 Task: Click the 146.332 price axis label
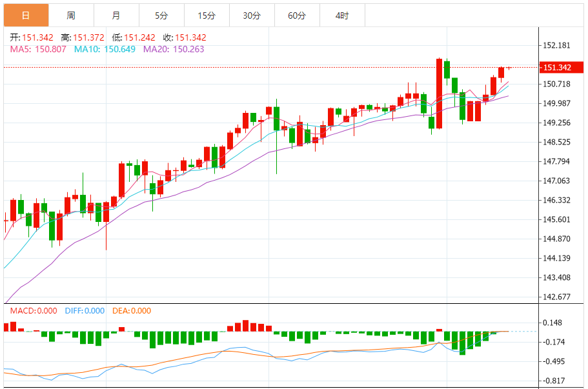coord(556,200)
